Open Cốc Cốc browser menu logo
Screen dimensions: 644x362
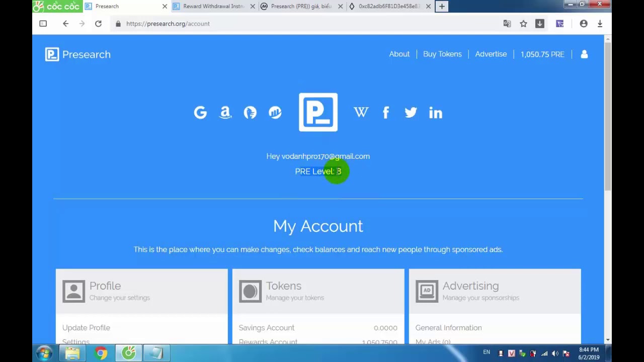point(56,6)
